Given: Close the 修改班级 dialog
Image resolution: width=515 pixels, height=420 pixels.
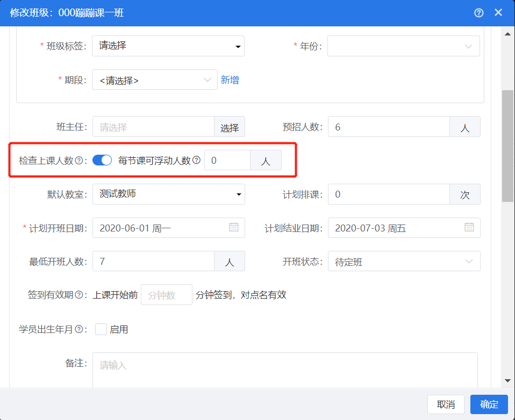Looking at the screenshot, I should pyautogui.click(x=498, y=13).
